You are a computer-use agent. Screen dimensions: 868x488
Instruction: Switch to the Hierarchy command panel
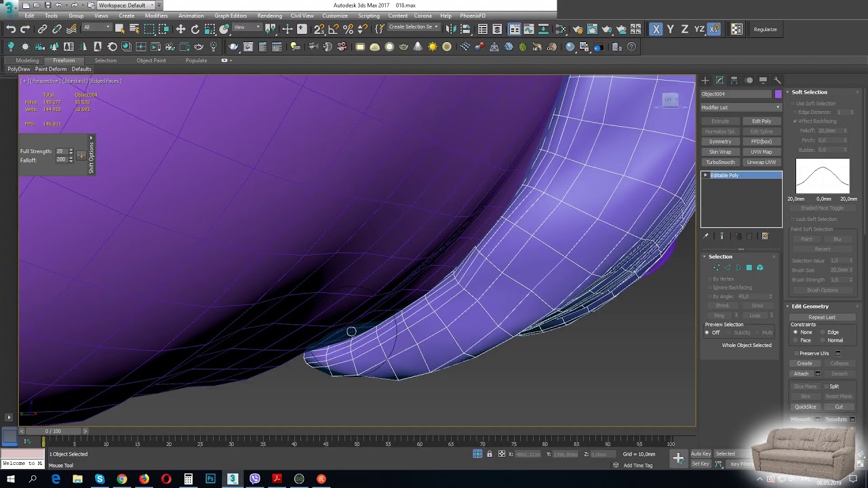click(x=734, y=81)
